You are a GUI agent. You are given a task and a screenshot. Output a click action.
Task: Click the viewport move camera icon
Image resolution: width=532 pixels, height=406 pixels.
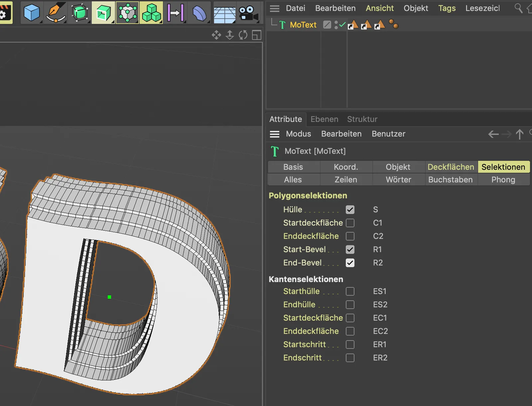pos(216,35)
